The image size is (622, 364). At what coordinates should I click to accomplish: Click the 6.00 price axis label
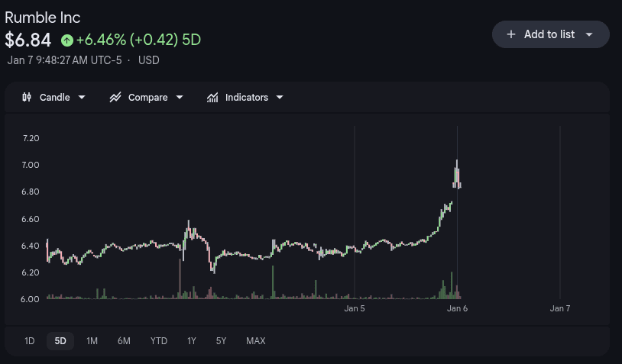point(30,299)
